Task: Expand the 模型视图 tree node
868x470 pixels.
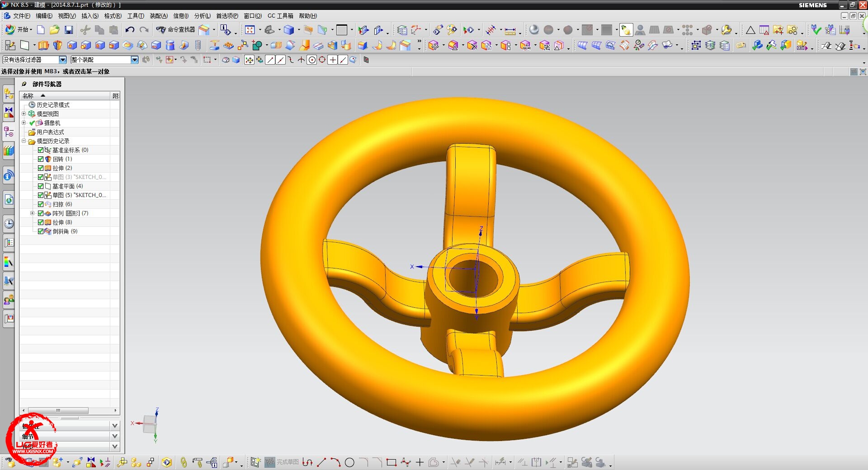Action: [x=24, y=114]
